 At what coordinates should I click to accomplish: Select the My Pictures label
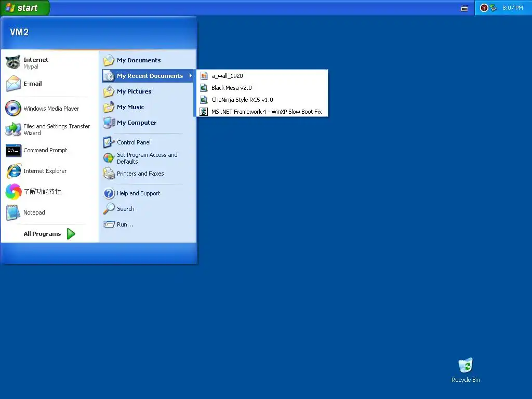[134, 91]
